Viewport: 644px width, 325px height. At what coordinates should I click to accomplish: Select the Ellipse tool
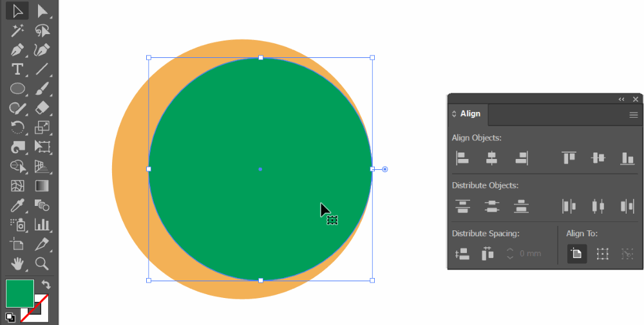point(17,88)
